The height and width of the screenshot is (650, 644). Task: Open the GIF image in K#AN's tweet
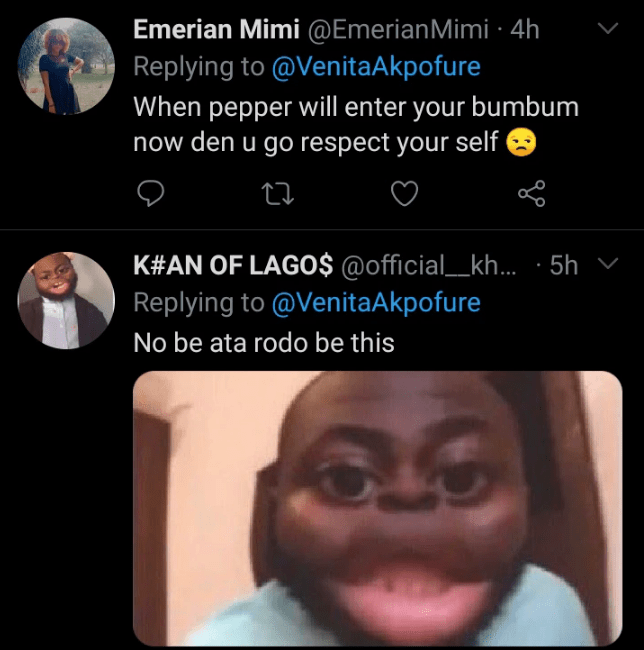coord(377,508)
